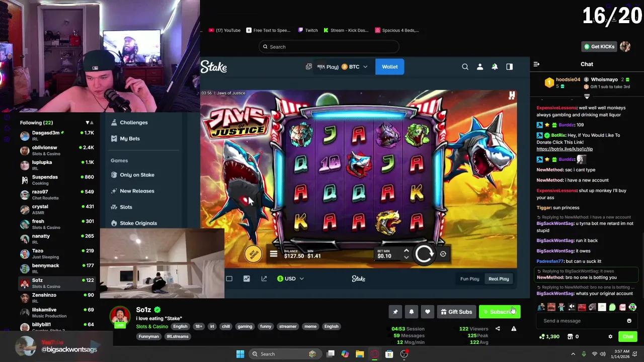Open the Stake notifications bell icon

click(x=495, y=66)
